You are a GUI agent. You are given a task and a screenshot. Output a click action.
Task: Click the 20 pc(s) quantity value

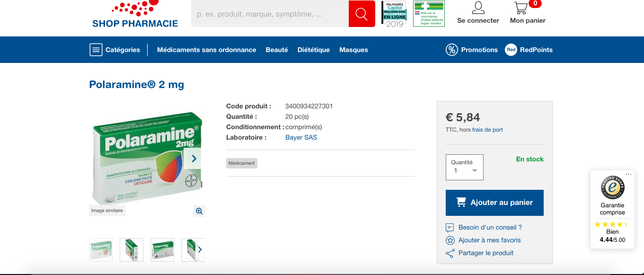tap(297, 117)
